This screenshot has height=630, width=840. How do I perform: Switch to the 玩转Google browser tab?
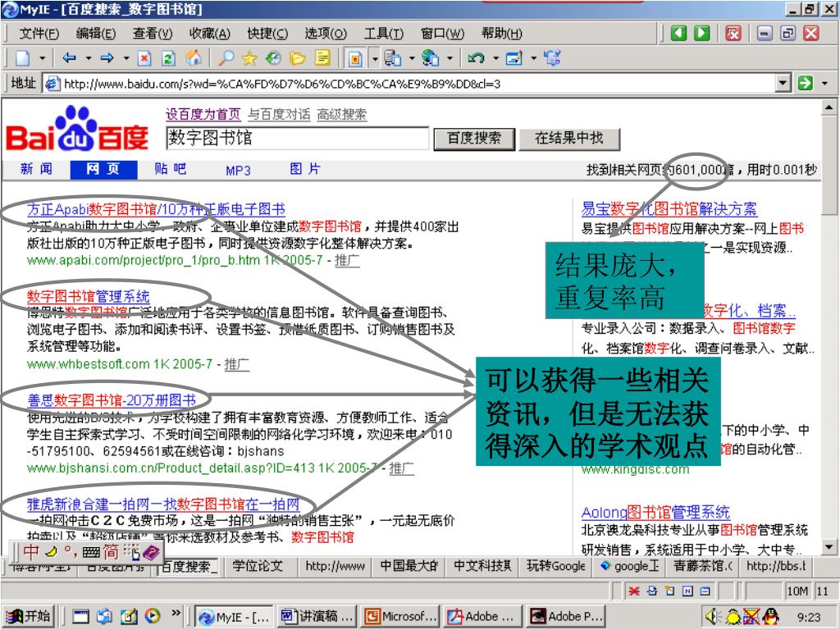point(555,566)
